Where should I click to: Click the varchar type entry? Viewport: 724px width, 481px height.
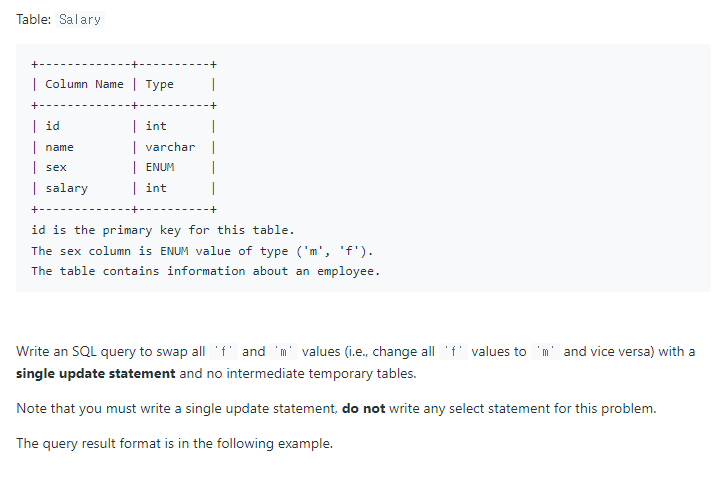[170, 147]
